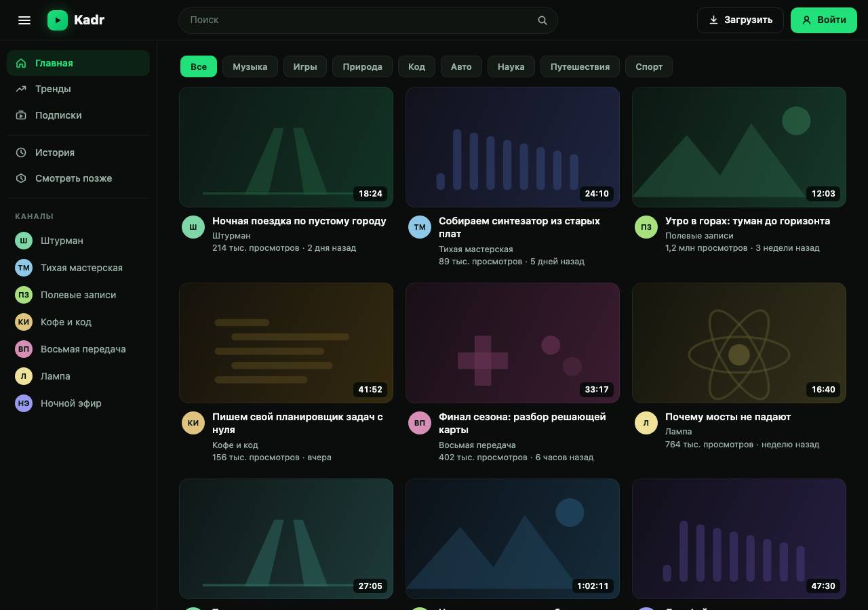Click Штурман channel name under Ночная поездка
The image size is (868, 610).
click(x=231, y=236)
